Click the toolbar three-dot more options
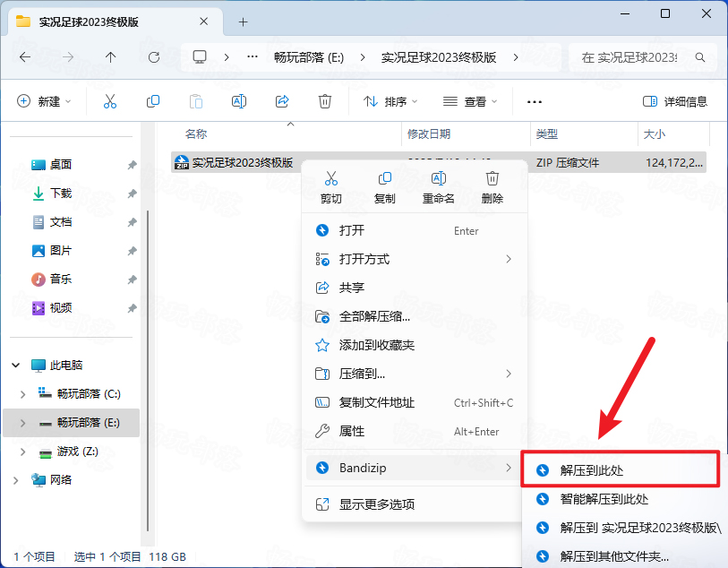The image size is (728, 568). (535, 102)
